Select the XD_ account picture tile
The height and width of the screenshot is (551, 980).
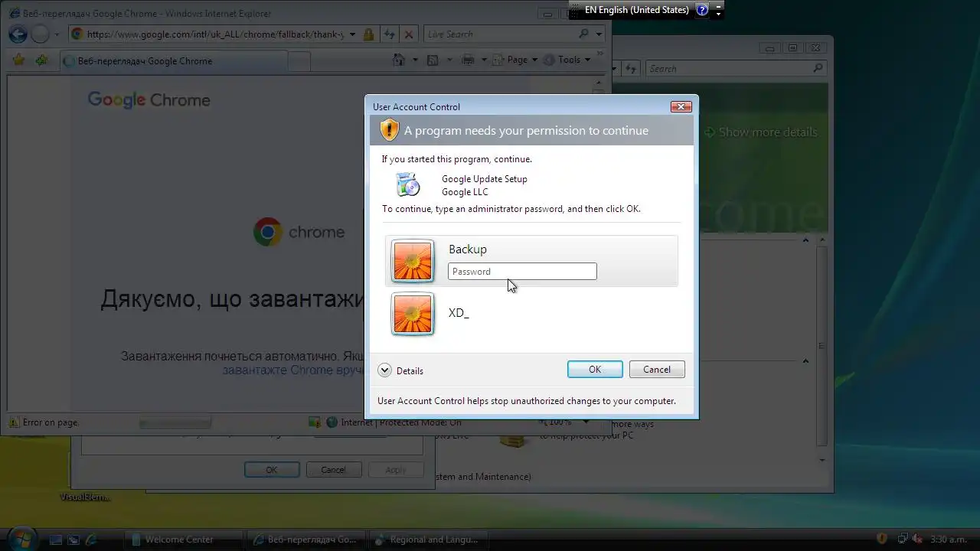tap(413, 314)
